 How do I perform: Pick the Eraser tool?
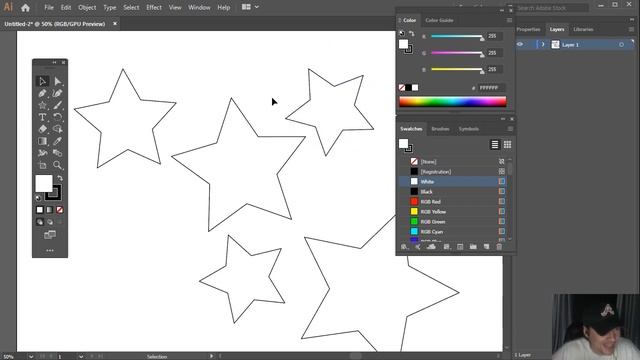[x=42, y=129]
